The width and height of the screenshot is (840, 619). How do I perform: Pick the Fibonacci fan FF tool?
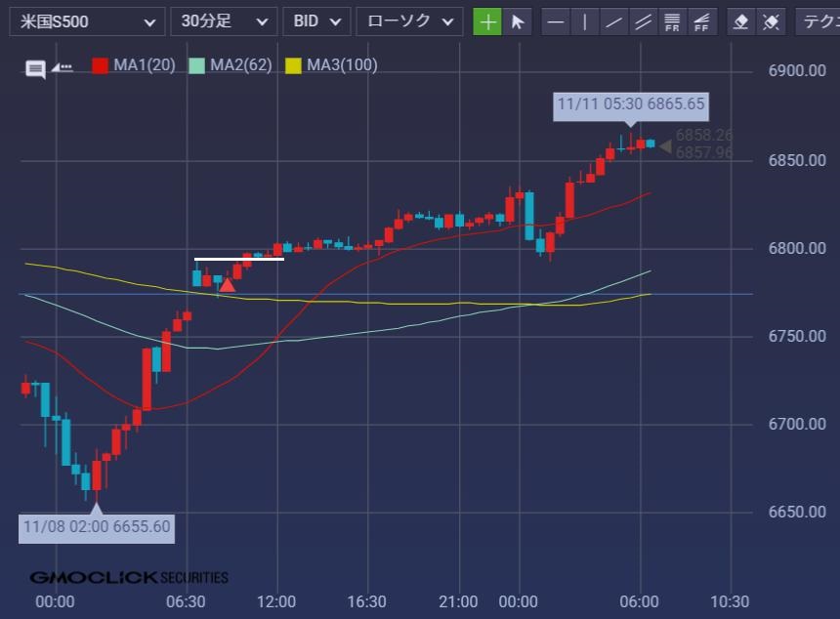(x=701, y=21)
